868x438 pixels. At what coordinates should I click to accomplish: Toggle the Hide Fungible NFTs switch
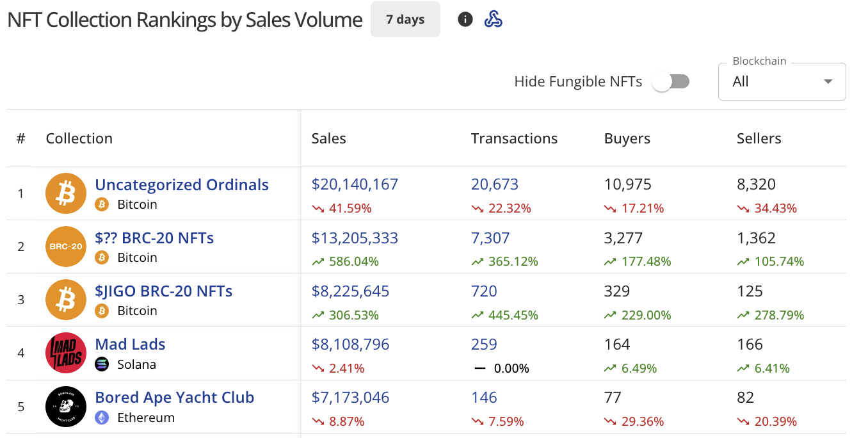click(x=671, y=81)
